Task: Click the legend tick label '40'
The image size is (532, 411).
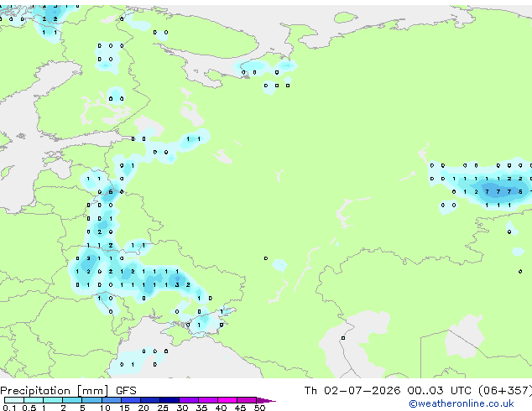Action: pos(221,408)
